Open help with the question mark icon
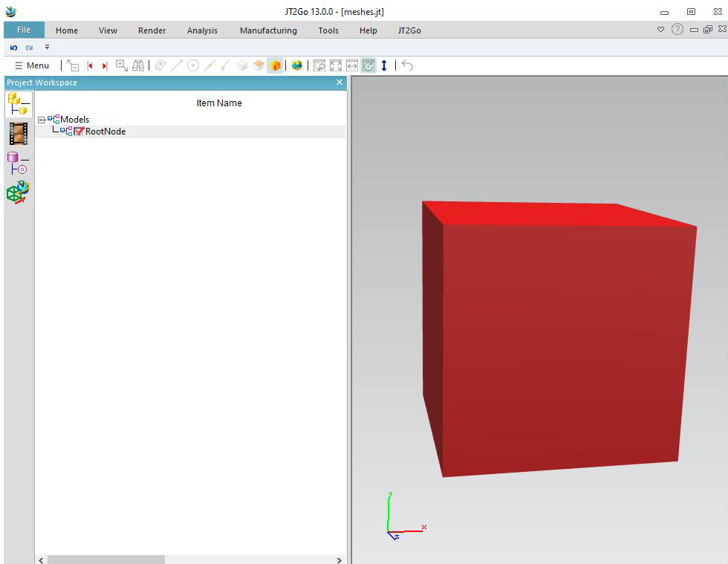The image size is (728, 564). (677, 29)
